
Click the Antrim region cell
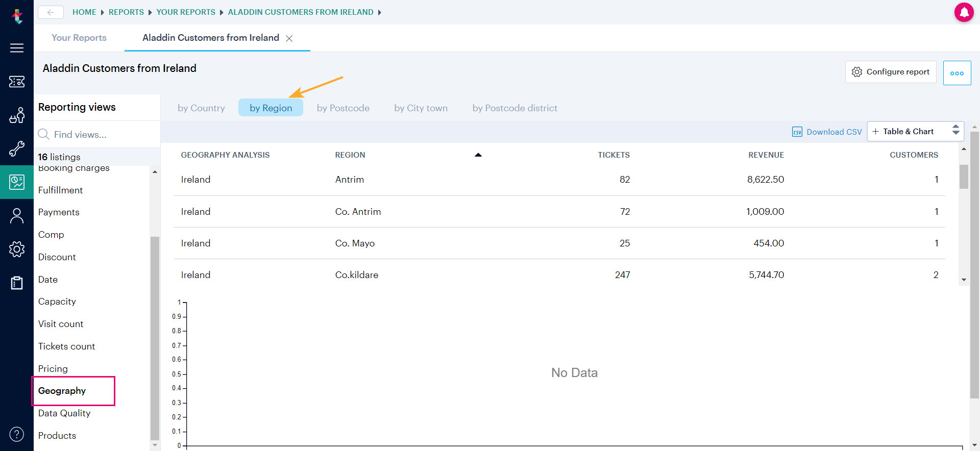[x=350, y=180]
